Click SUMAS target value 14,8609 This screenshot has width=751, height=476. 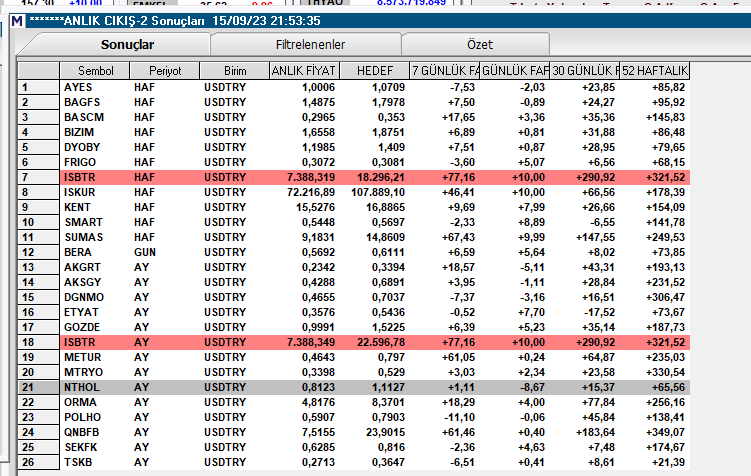click(388, 237)
